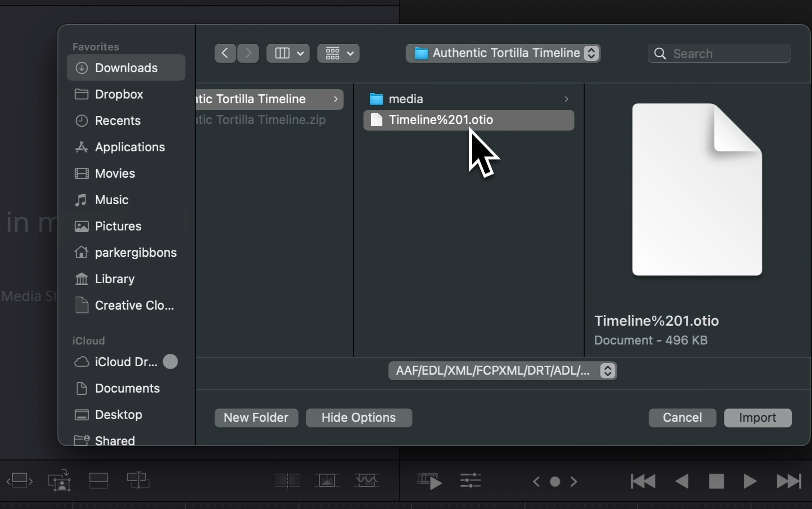Image resolution: width=812 pixels, height=509 pixels.
Task: Open the group-by grid dropdown
Action: coord(339,53)
